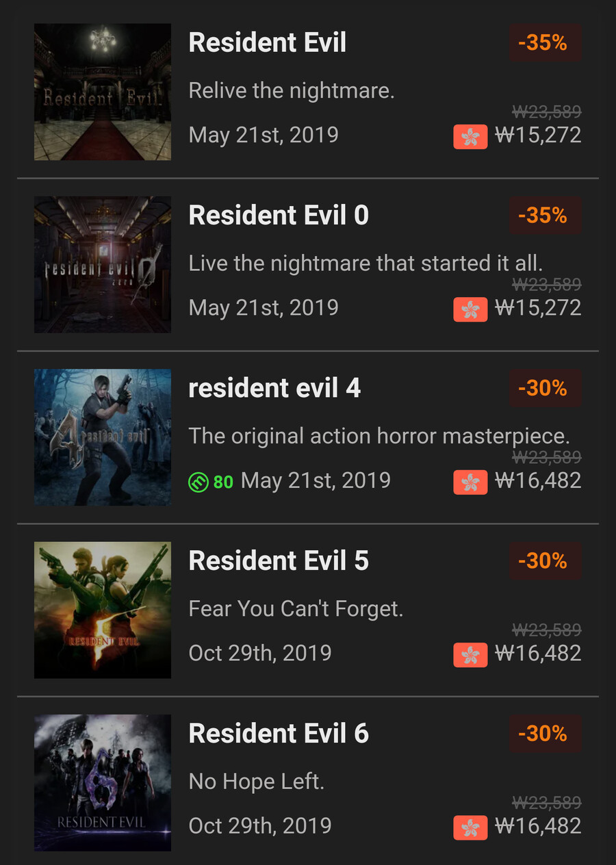Open the Resident Evil mansion cover thumbnail
616x865 pixels.
(x=103, y=92)
